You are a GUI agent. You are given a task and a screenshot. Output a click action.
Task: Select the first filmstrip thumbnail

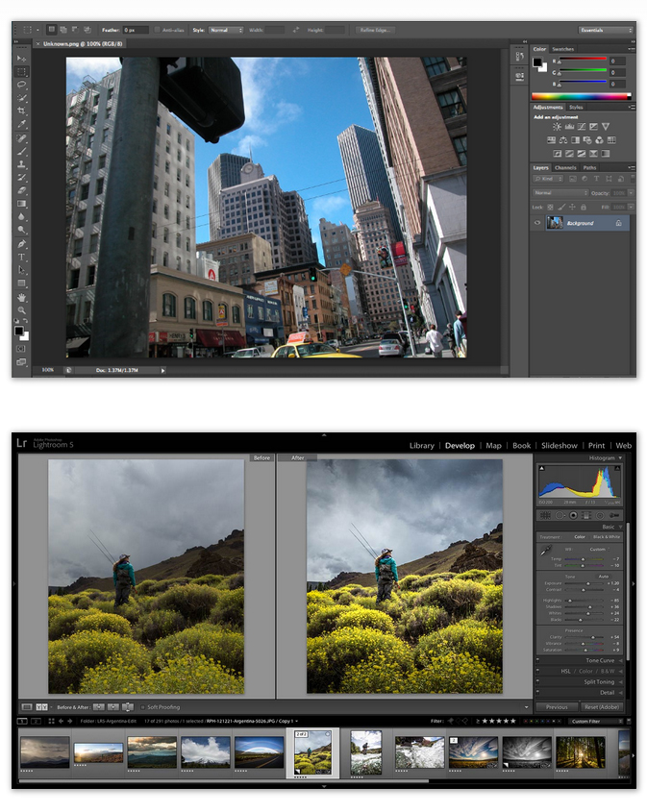(x=45, y=750)
